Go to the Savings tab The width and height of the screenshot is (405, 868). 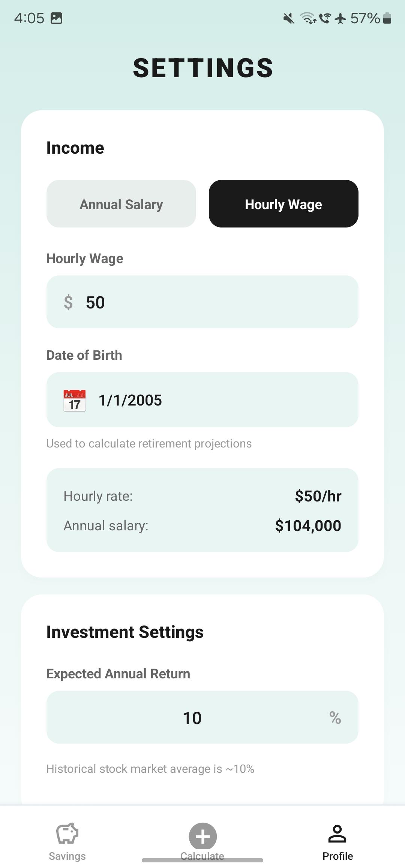click(67, 856)
